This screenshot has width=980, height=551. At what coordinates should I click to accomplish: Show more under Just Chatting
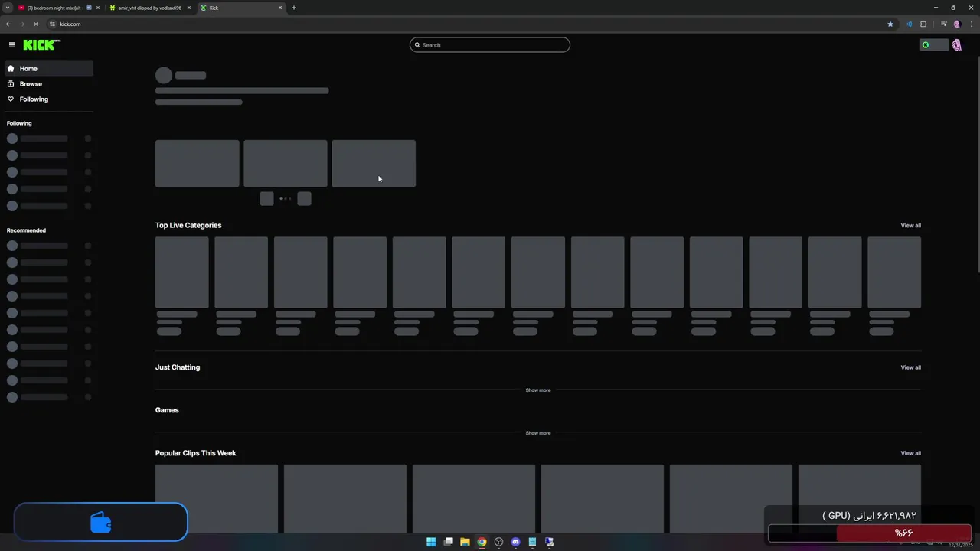point(537,390)
